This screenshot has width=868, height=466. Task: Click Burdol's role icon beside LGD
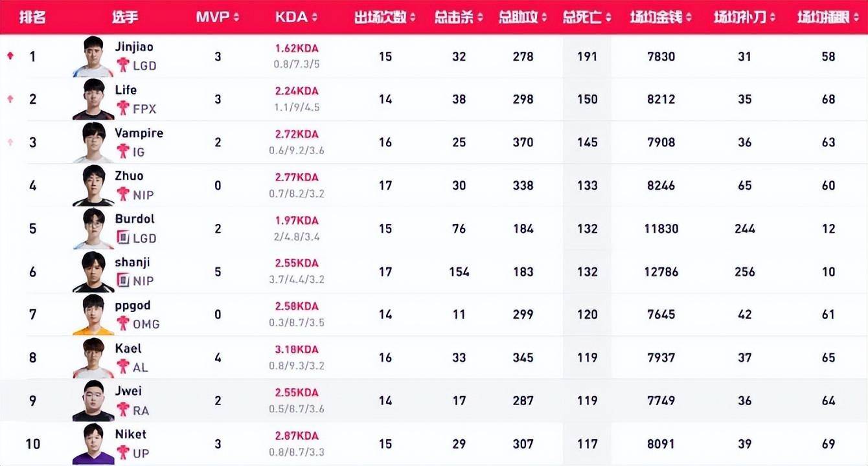point(122,238)
